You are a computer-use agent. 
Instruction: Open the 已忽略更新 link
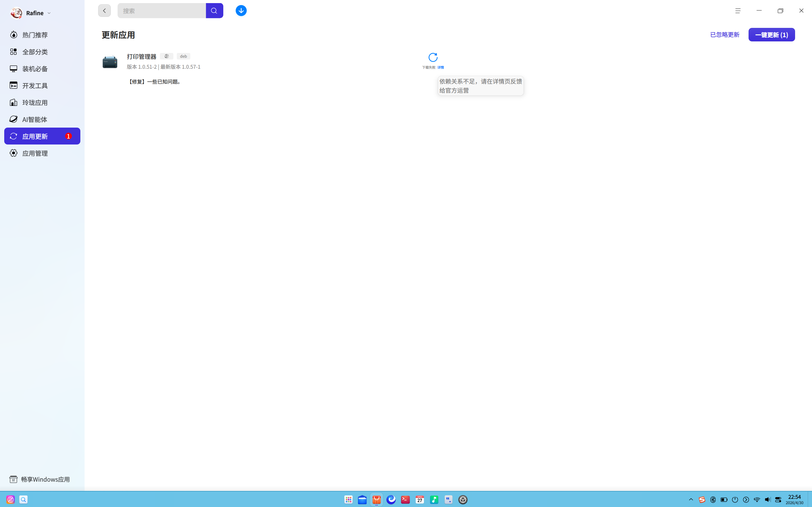pos(724,35)
